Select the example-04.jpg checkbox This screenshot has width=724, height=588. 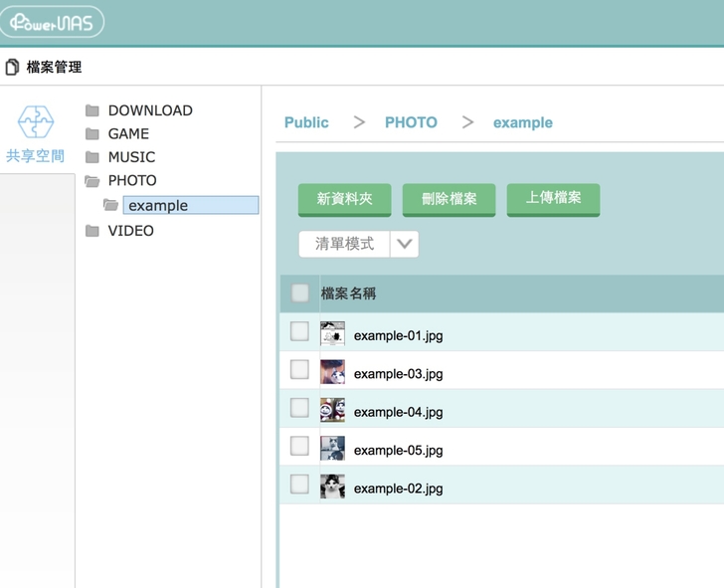pos(299,408)
